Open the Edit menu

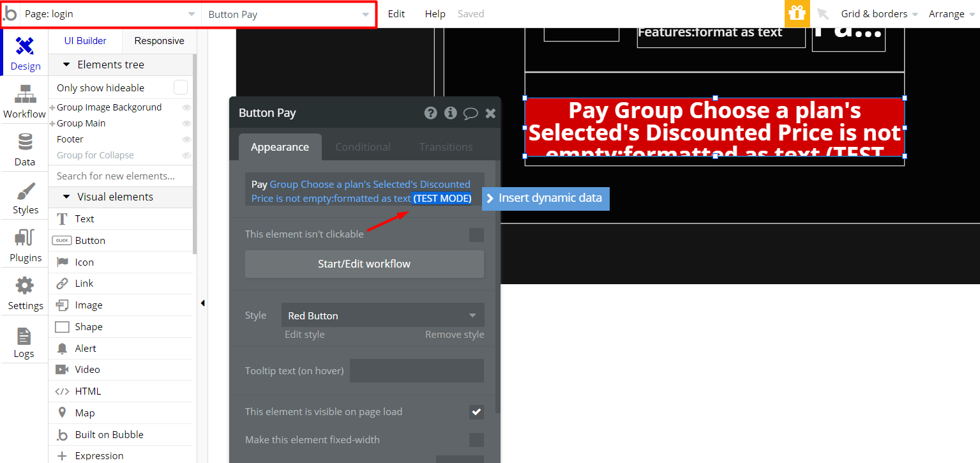coord(396,14)
